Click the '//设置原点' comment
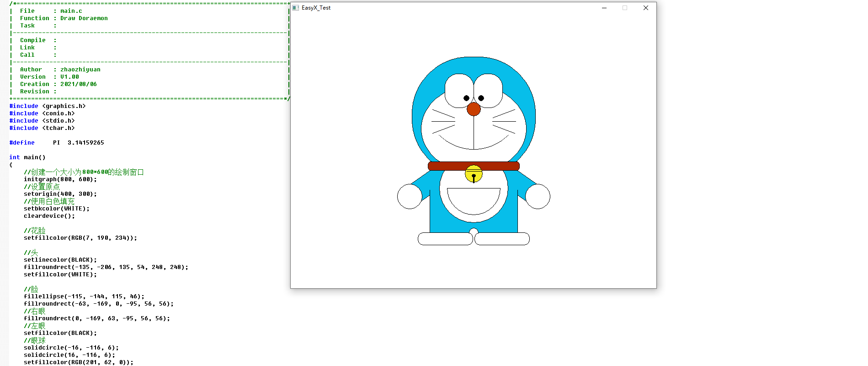Screen dimensions: 868x366 [x=42, y=187]
